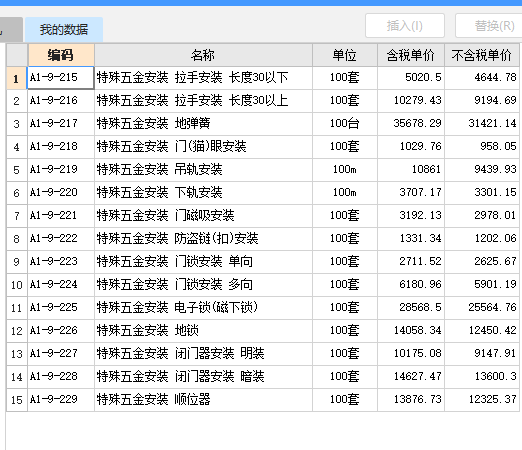Click name 特殊五金安装 下轨安装
The image size is (522, 450).
[x=203, y=193]
